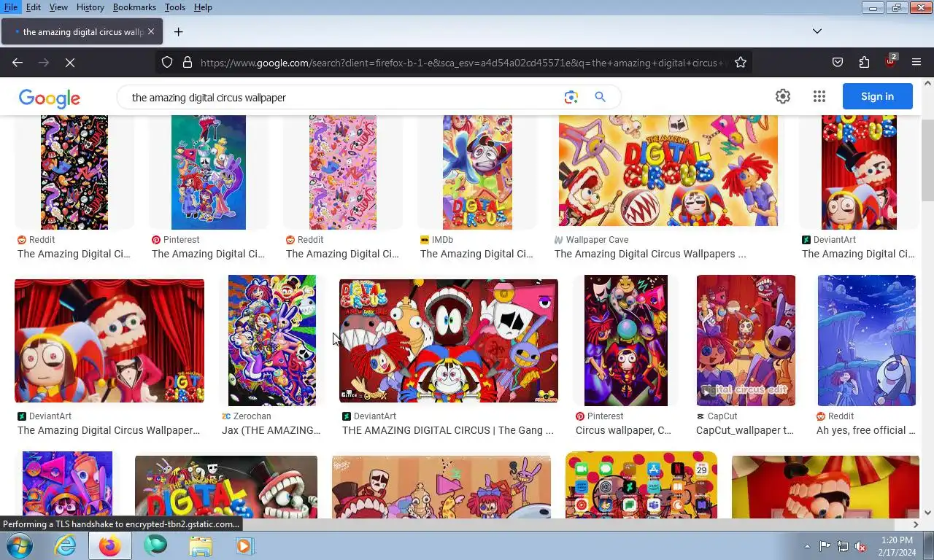Open the IMDb Pomni poster thumbnail
The image size is (934, 560).
[x=477, y=172]
